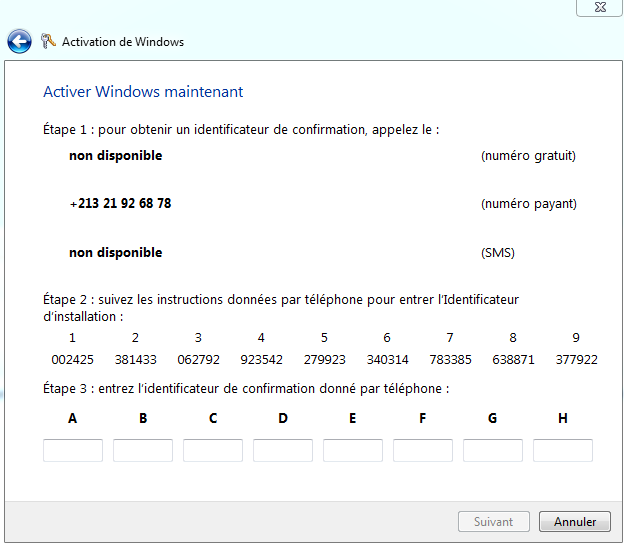Click non disponible beside numéro gratuit

(x=116, y=156)
